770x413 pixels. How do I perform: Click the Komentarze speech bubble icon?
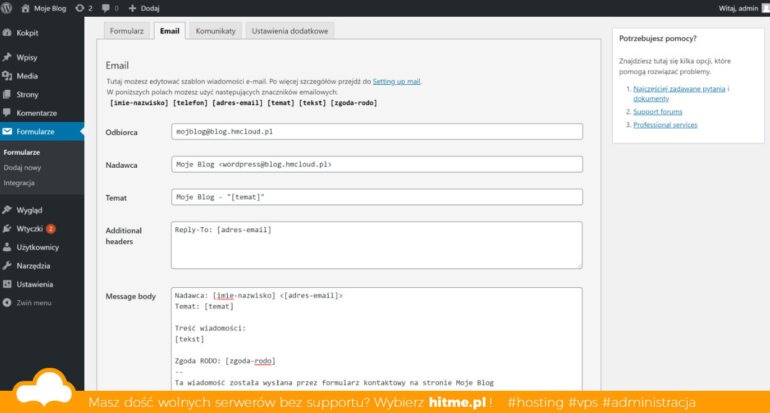pos(7,112)
